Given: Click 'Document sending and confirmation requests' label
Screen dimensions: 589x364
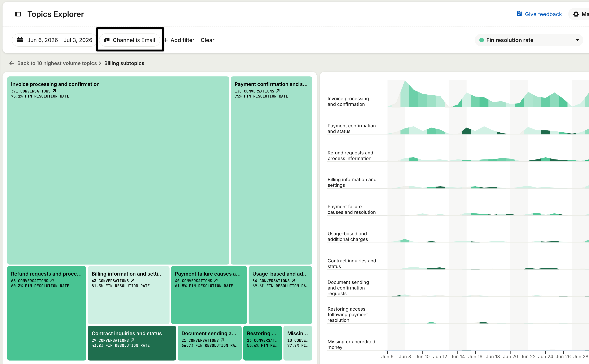Looking at the screenshot, I should point(348,288).
